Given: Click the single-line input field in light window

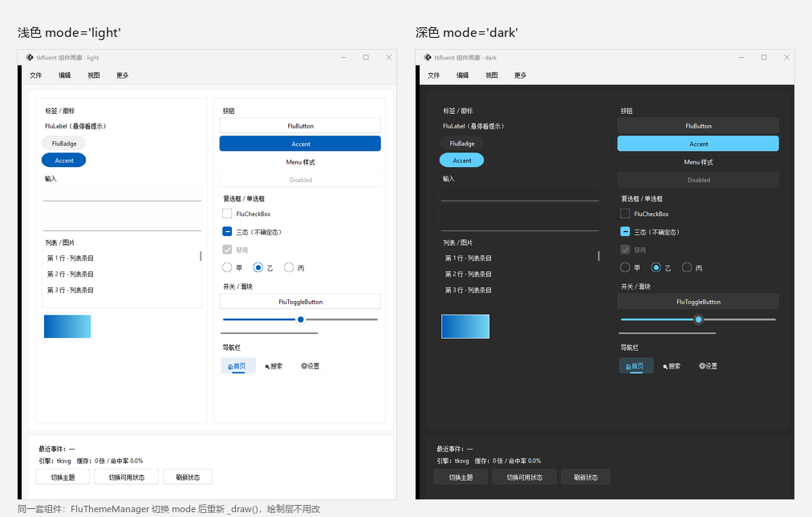Looking at the screenshot, I should tap(122, 193).
